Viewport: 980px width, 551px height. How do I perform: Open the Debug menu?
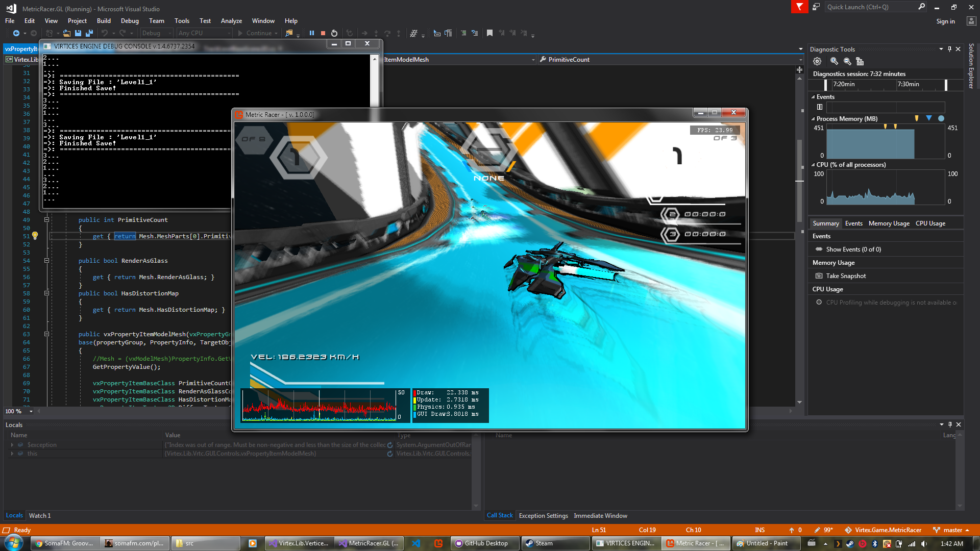(x=130, y=21)
